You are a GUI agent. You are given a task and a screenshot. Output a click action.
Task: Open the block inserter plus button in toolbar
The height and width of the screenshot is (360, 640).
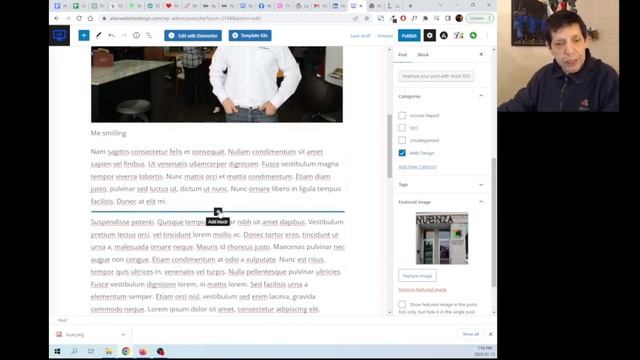[84, 36]
